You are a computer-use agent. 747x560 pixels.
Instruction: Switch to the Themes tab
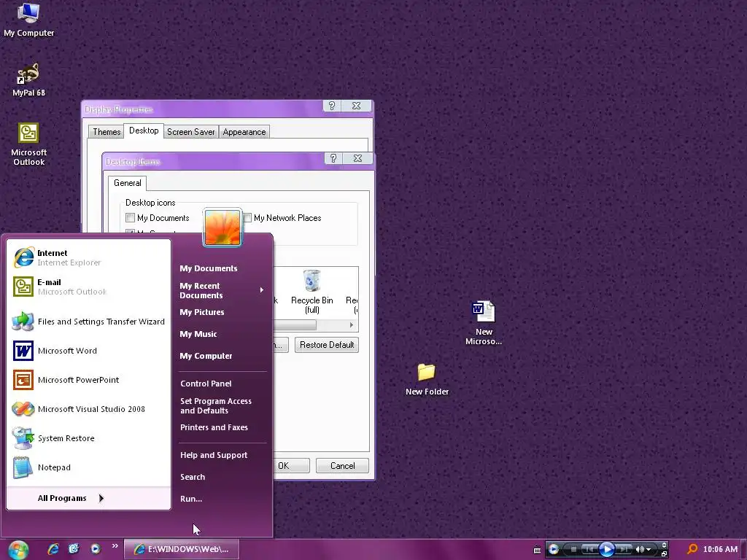tap(107, 132)
